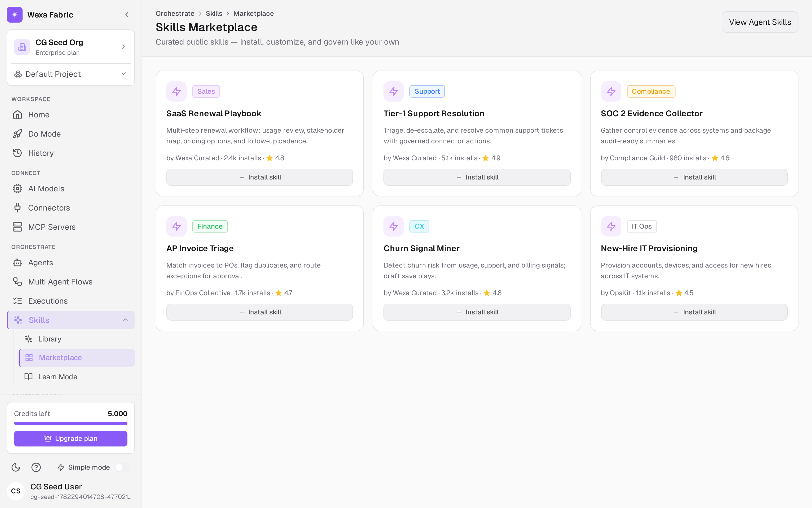This screenshot has height=508, width=812.
Task: Click the History clock icon
Action: [17, 153]
